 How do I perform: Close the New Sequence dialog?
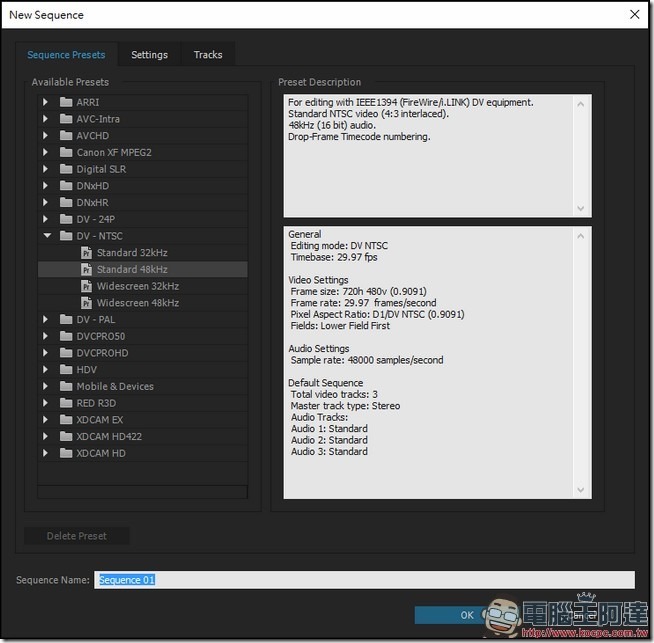pos(634,15)
